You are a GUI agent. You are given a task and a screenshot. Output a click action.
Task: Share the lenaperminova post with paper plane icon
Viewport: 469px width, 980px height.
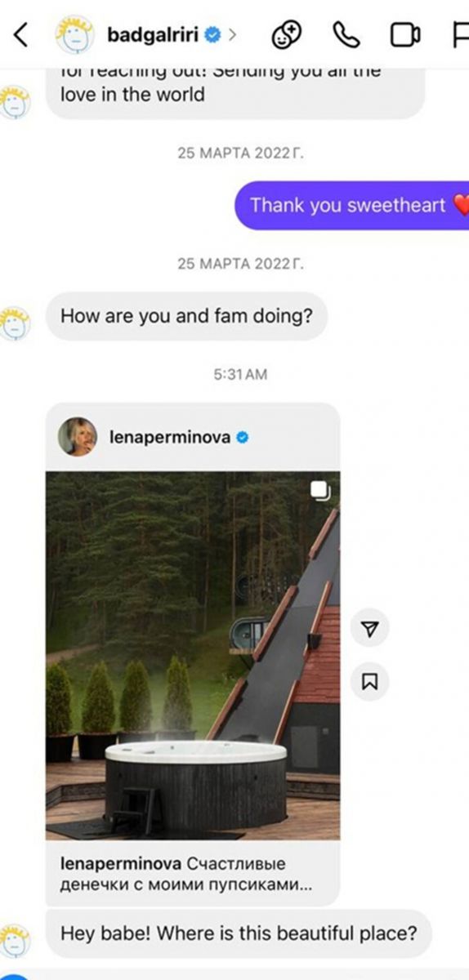click(x=370, y=628)
